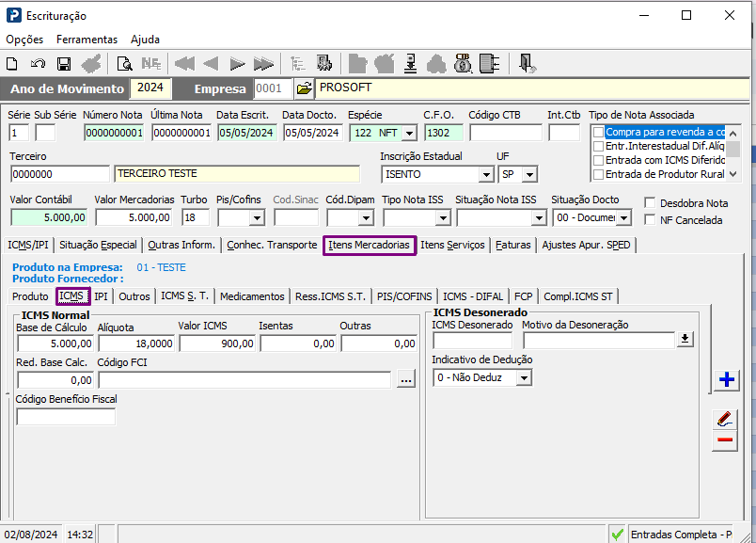Expand the Inscrição Estadual dropdown
Image resolution: width=756 pixels, height=543 pixels.
486,175
